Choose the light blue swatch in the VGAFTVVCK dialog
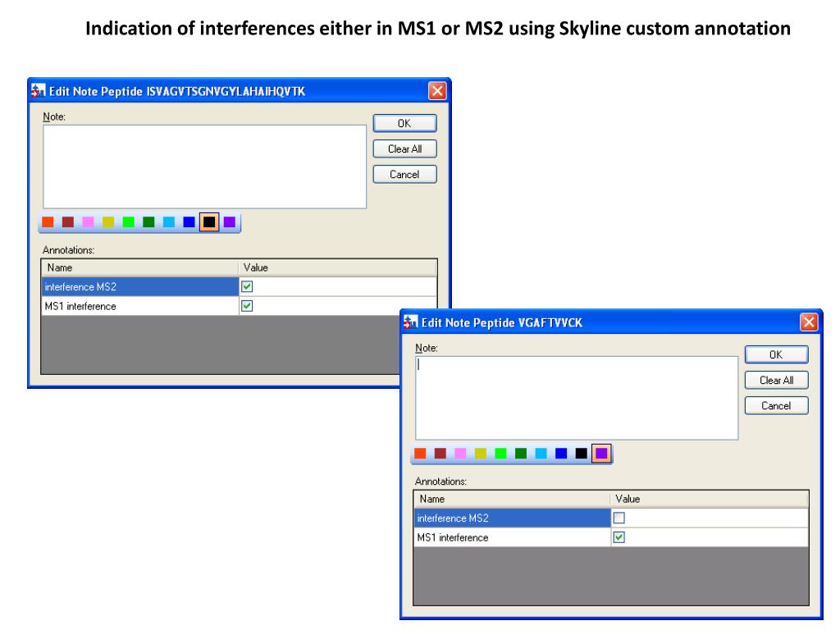Image resolution: width=840 pixels, height=630 pixels. point(541,453)
